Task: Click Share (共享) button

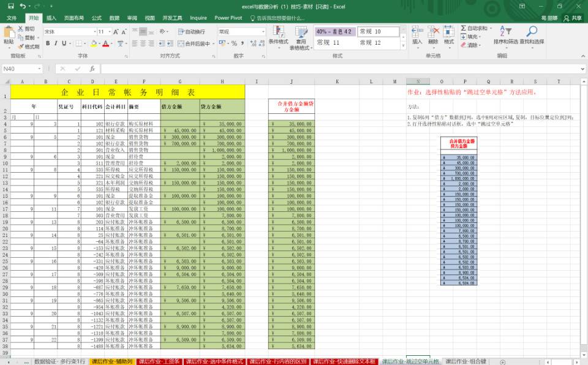Action: [x=573, y=18]
